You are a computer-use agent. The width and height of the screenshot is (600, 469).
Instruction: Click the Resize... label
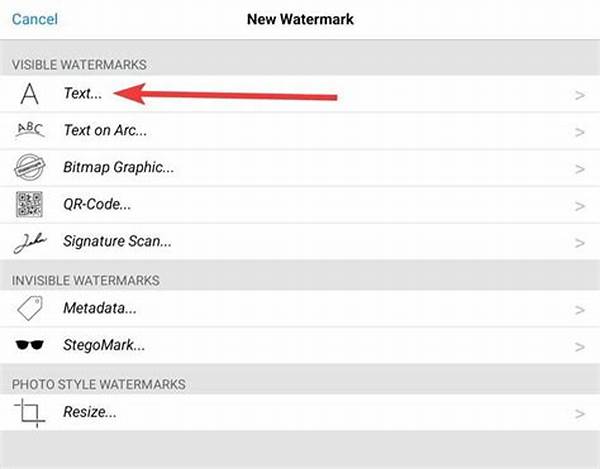pyautogui.click(x=90, y=412)
